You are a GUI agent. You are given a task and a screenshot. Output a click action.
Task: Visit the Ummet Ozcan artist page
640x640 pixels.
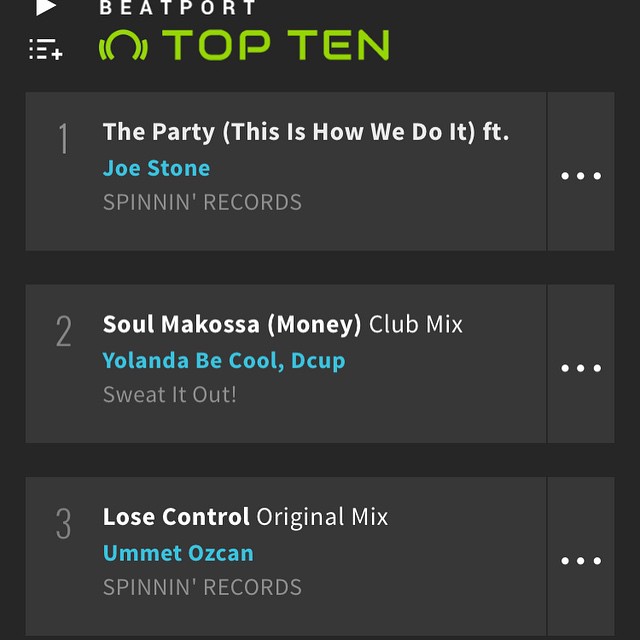click(178, 553)
